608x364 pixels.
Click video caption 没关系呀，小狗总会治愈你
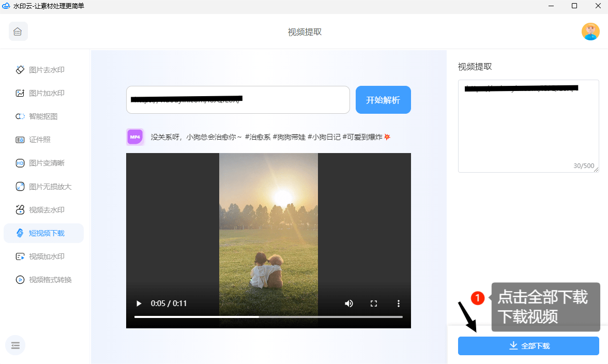196,137
